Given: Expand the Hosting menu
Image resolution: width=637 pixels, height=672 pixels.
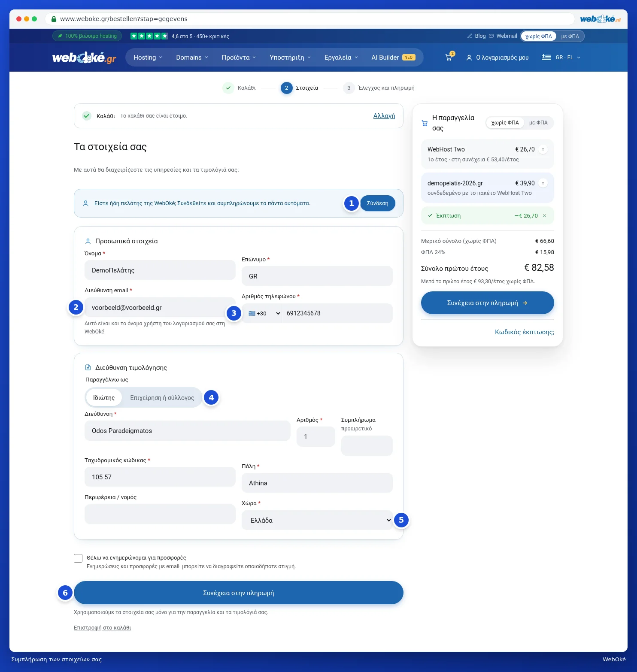Looking at the screenshot, I should click(148, 58).
